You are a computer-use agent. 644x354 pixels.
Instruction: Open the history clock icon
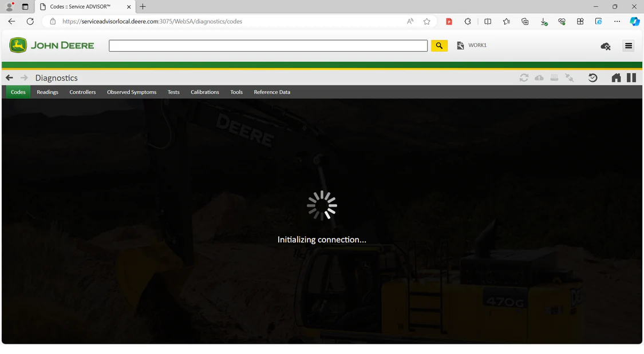pyautogui.click(x=592, y=78)
